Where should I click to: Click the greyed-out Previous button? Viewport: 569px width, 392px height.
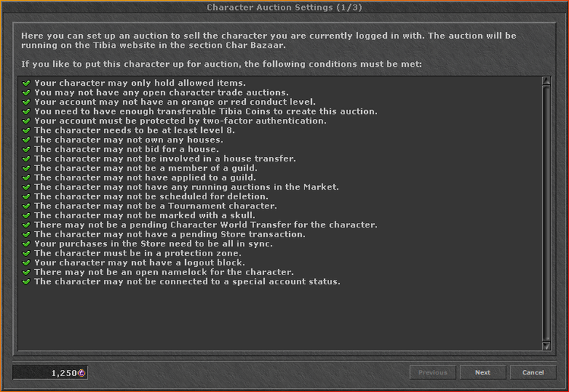click(432, 372)
